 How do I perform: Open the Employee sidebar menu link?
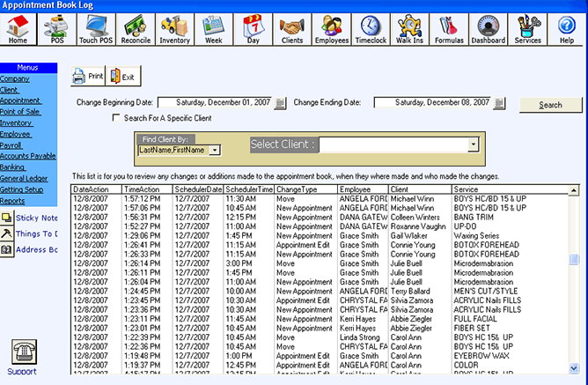[16, 134]
